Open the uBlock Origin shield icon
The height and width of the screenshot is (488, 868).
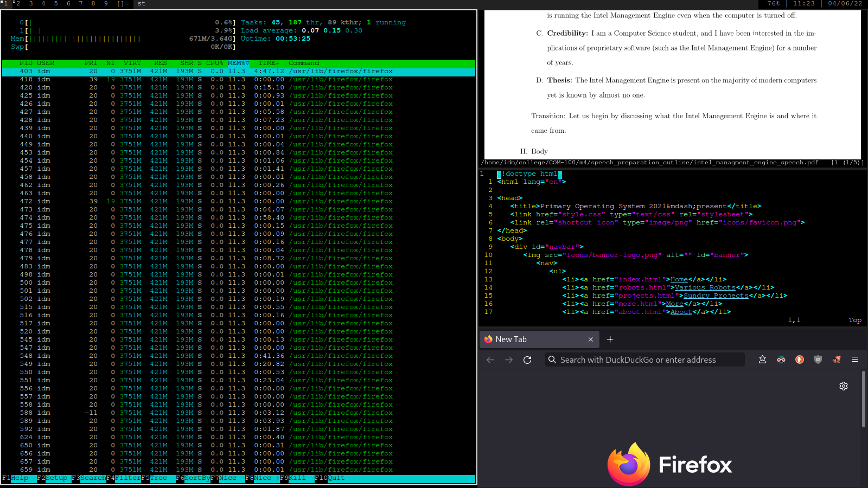click(x=818, y=359)
